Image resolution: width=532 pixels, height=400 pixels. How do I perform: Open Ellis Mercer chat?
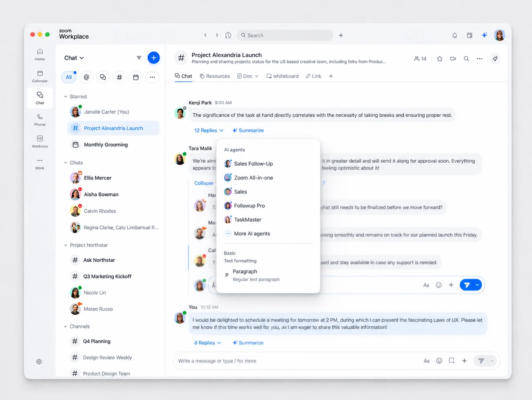(114, 178)
